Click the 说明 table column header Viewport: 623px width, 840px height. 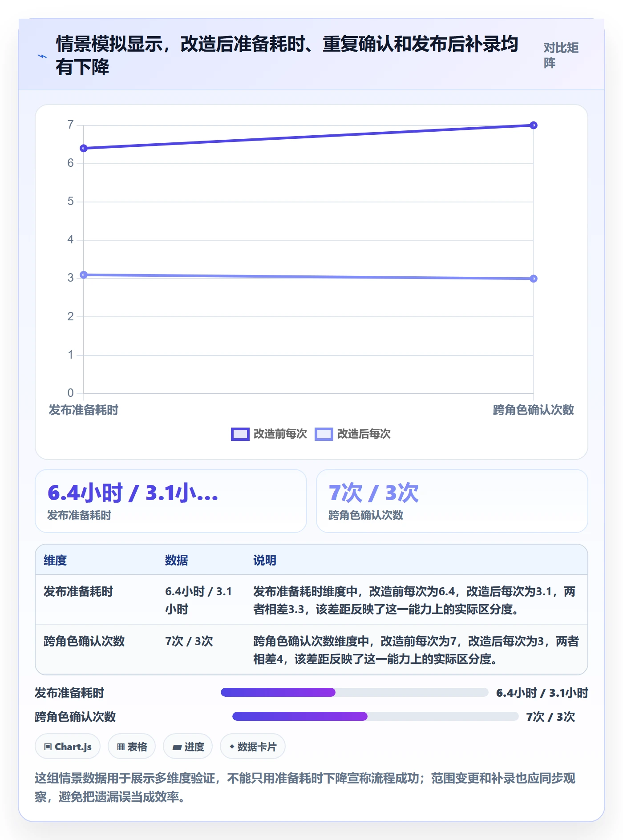(x=265, y=560)
